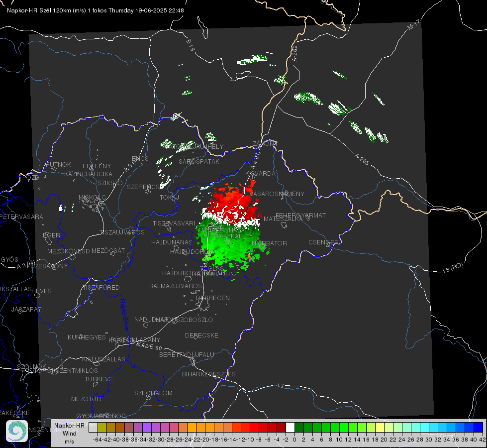
Task: Click the TISZAVASVÁRI town label
Action: point(174,223)
